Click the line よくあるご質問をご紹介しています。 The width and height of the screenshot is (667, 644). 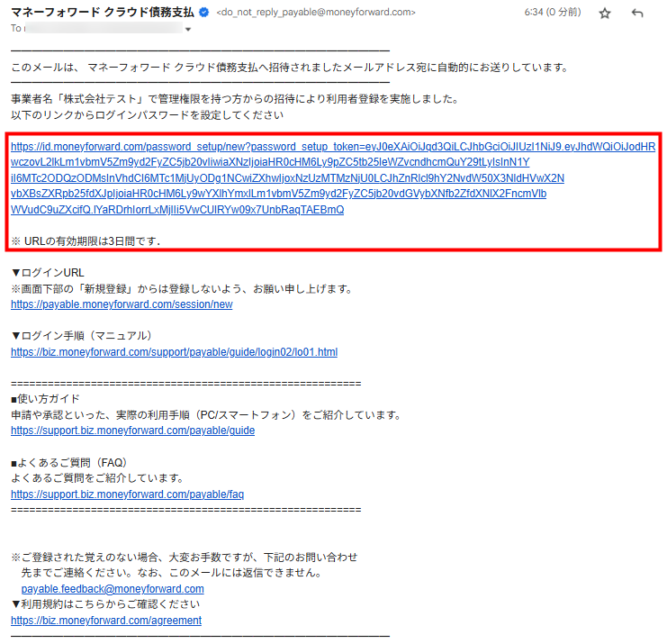point(97,478)
